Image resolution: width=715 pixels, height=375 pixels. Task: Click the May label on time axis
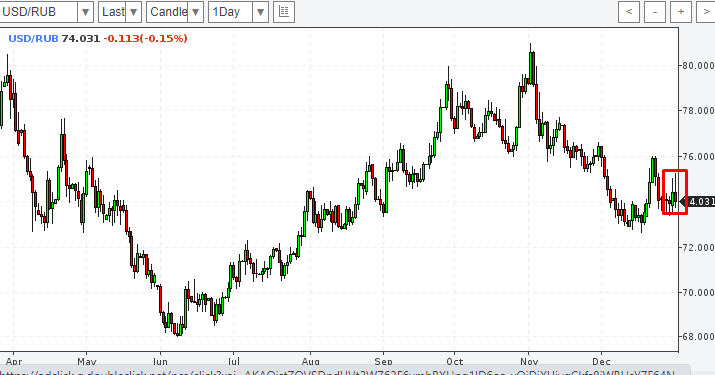(x=87, y=361)
